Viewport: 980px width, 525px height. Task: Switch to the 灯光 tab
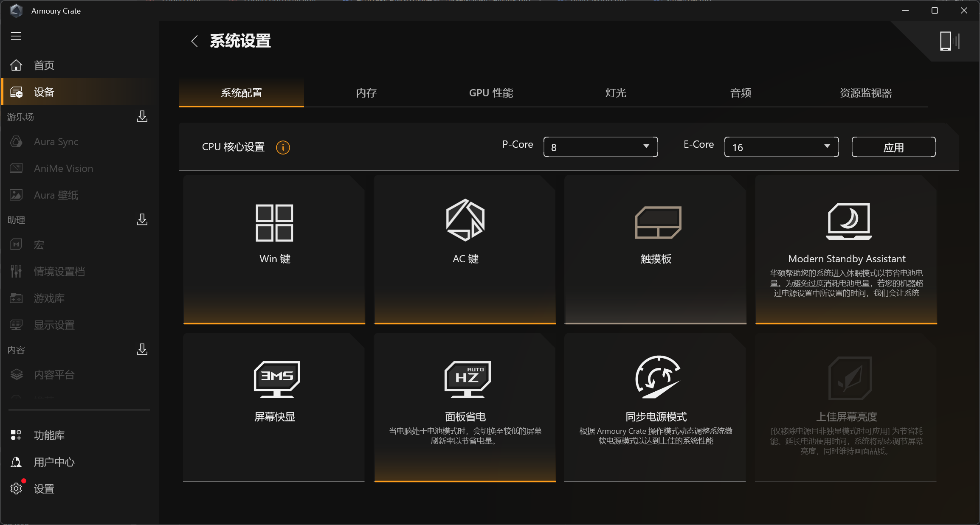click(x=616, y=93)
